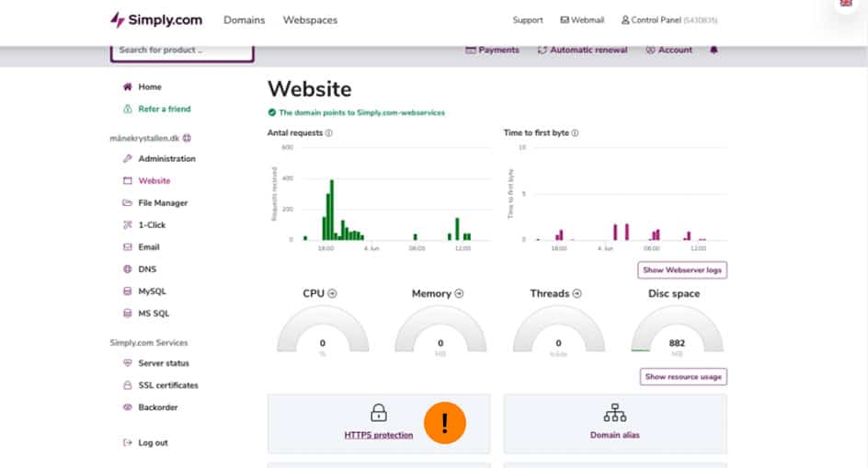The image size is (868, 468).
Task: Click the green checkmark domain status icon
Action: click(272, 112)
